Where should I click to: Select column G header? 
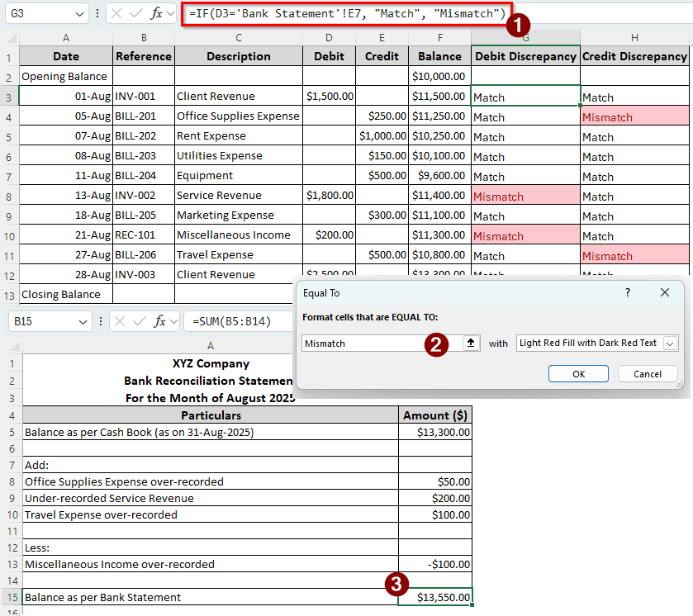click(x=525, y=38)
